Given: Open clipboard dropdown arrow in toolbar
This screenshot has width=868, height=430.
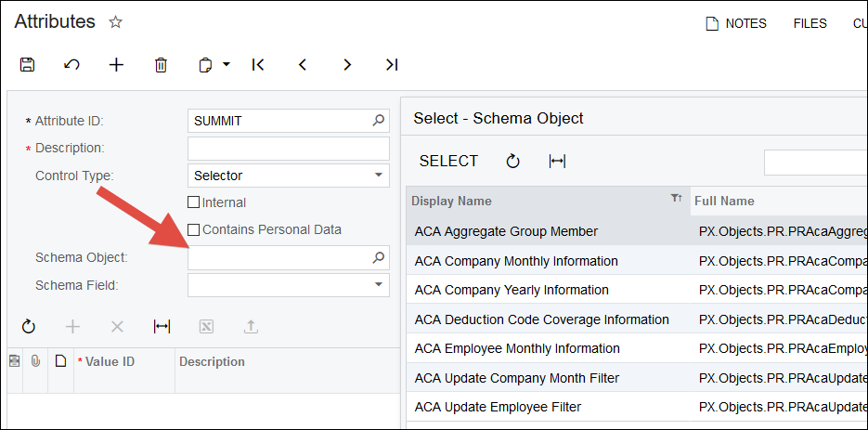Looking at the screenshot, I should click(227, 65).
